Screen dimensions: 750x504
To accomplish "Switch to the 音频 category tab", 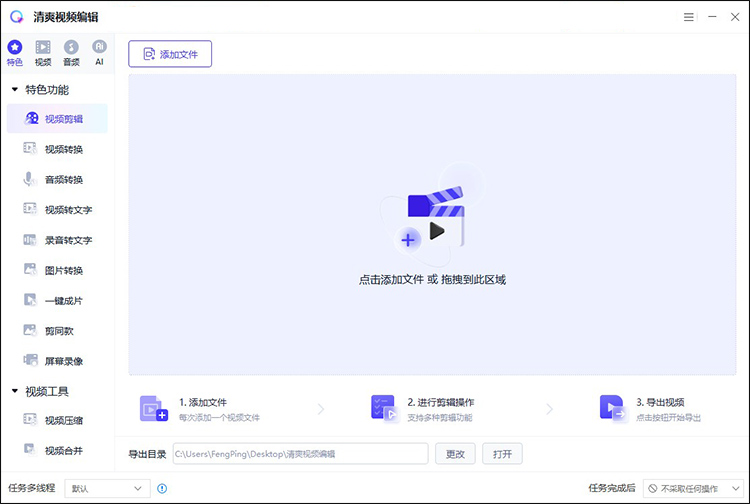I will click(x=71, y=53).
